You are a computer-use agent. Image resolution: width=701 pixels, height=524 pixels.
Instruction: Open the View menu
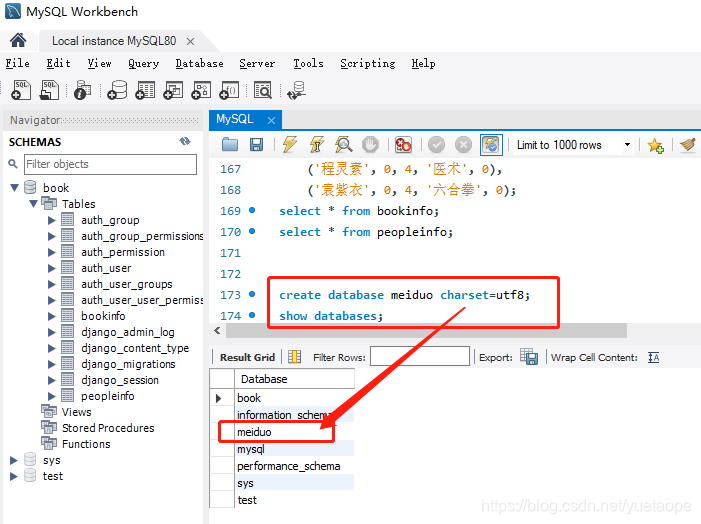tap(99, 63)
